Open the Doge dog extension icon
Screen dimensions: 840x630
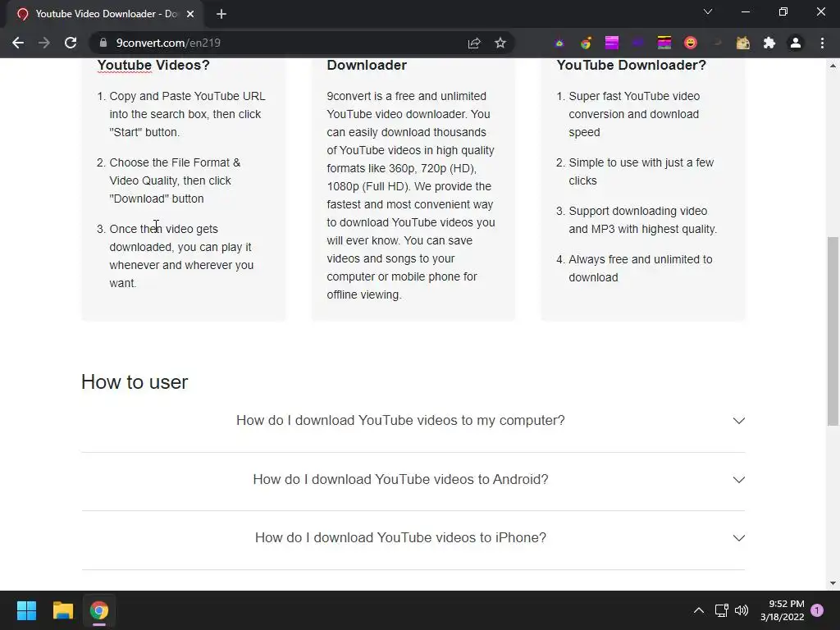click(743, 43)
